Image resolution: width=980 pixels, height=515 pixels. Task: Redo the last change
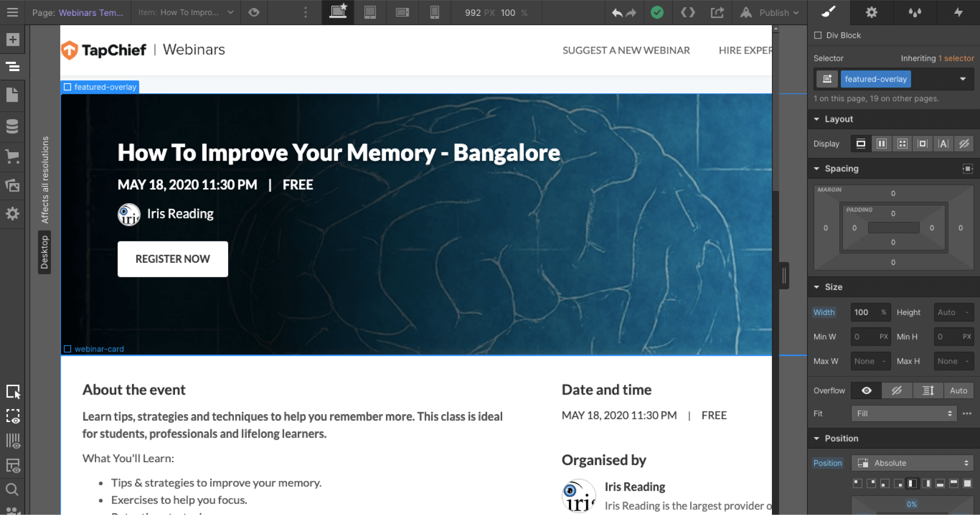click(x=631, y=13)
